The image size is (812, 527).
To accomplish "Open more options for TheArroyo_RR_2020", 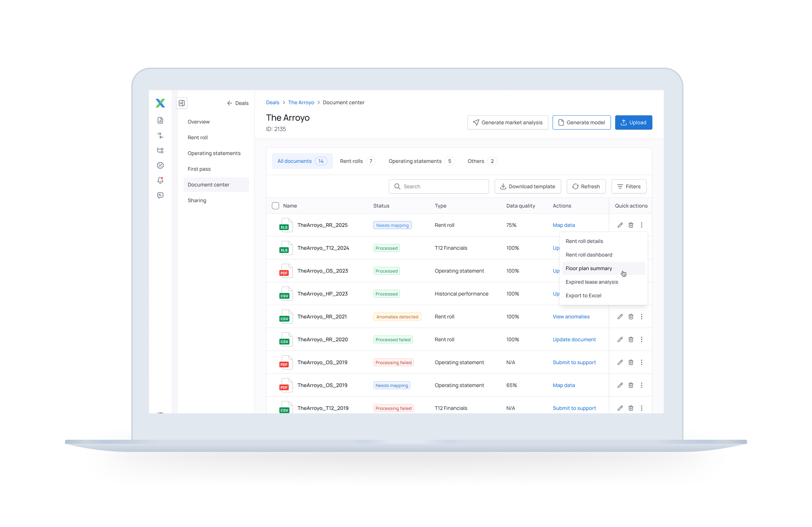I will (641, 339).
